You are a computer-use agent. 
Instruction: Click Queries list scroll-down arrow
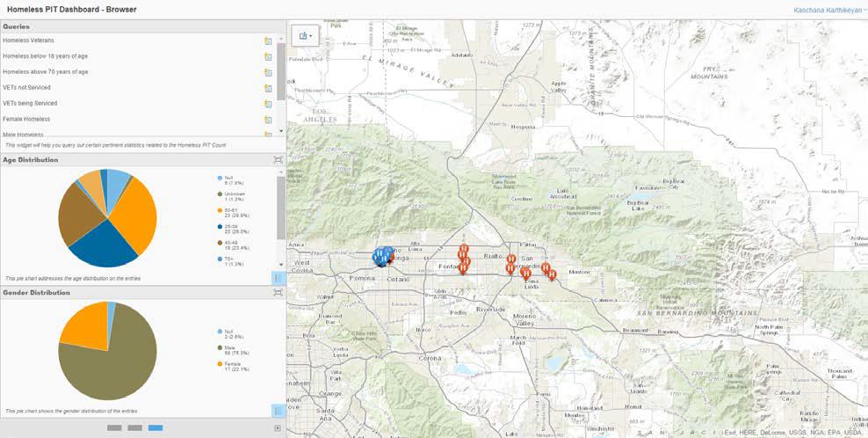click(281, 131)
